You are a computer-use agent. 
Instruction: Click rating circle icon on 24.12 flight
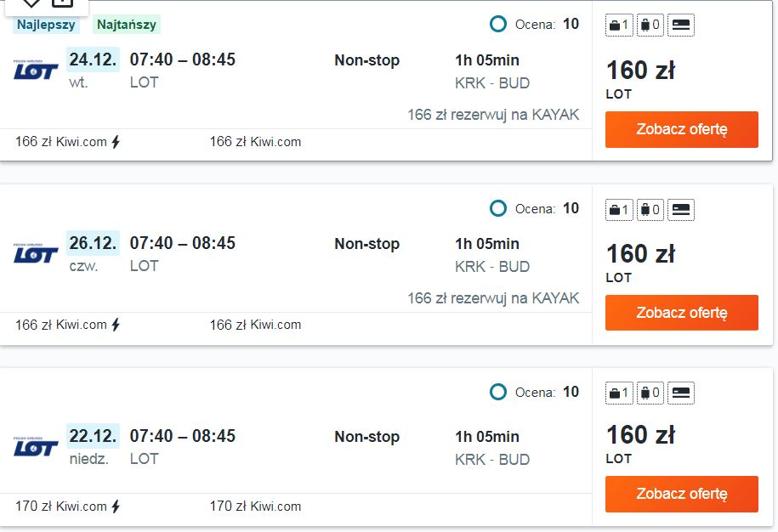click(497, 24)
